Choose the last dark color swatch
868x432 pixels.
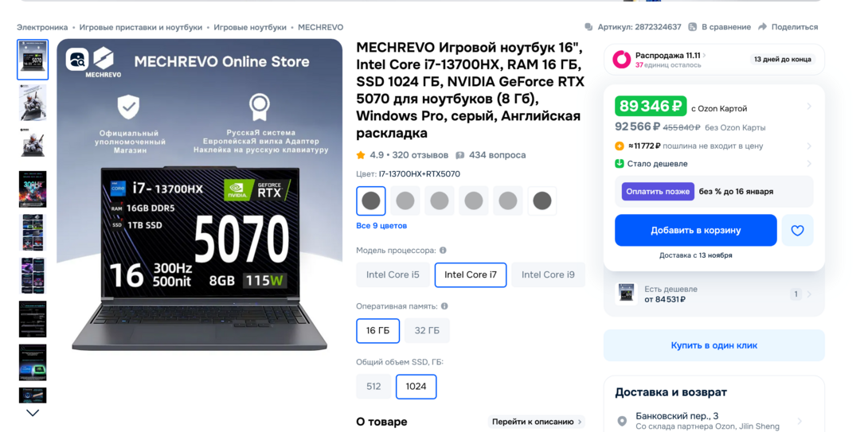coord(542,200)
